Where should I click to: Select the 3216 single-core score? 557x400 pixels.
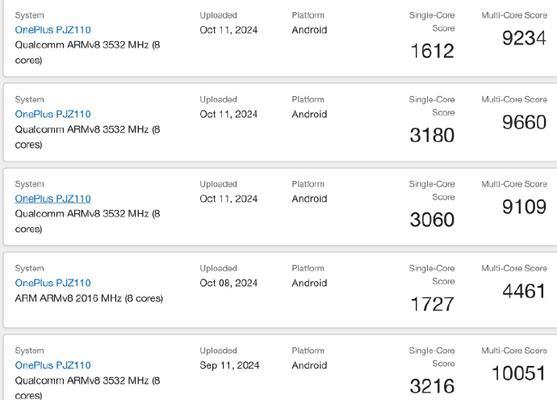click(432, 386)
